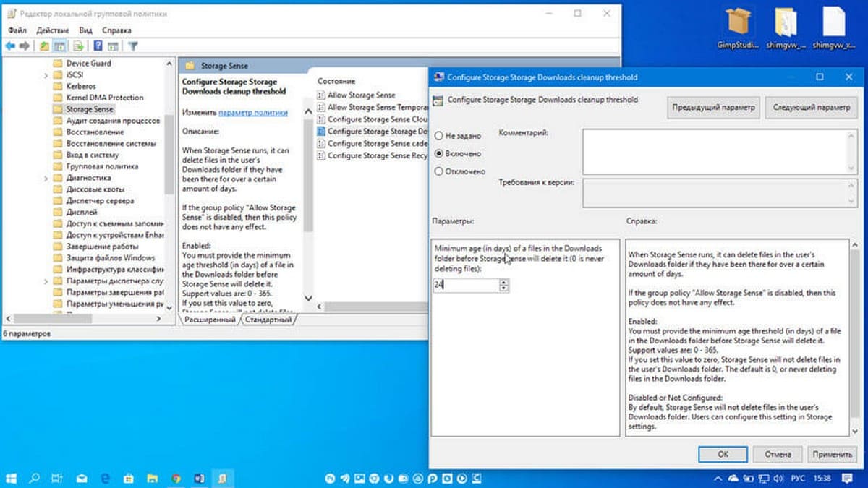Select Storage Sense in the tree
The height and width of the screenshot is (488, 868).
tap(90, 109)
